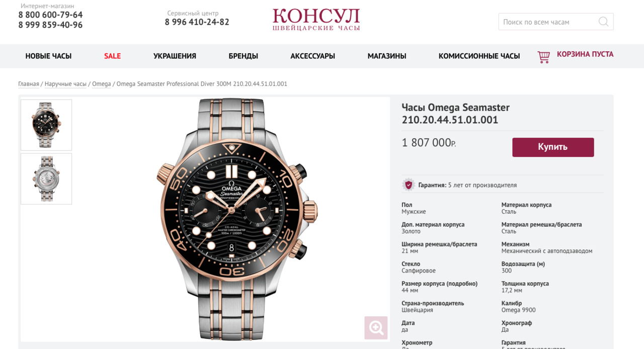Open the Украшения menu
This screenshot has height=349, width=644.
pos(175,56)
